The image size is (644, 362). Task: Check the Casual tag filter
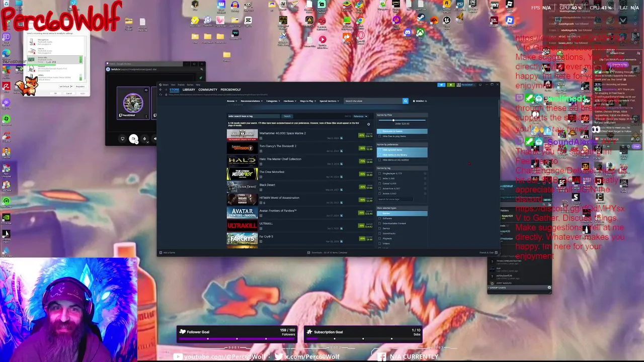(x=379, y=184)
